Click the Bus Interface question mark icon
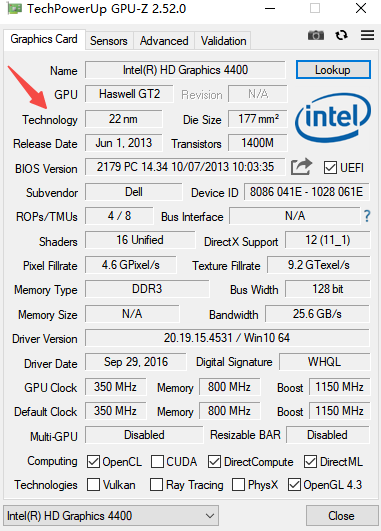The image size is (381, 531). (x=367, y=216)
